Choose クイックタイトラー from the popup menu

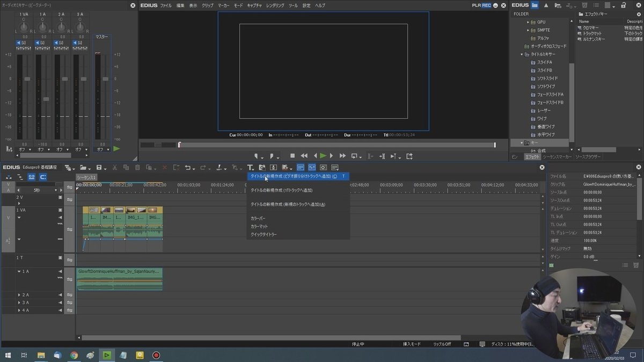264,234
